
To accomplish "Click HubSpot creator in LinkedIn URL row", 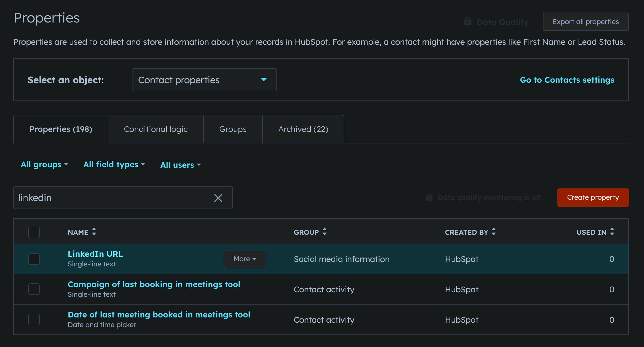I will [462, 259].
